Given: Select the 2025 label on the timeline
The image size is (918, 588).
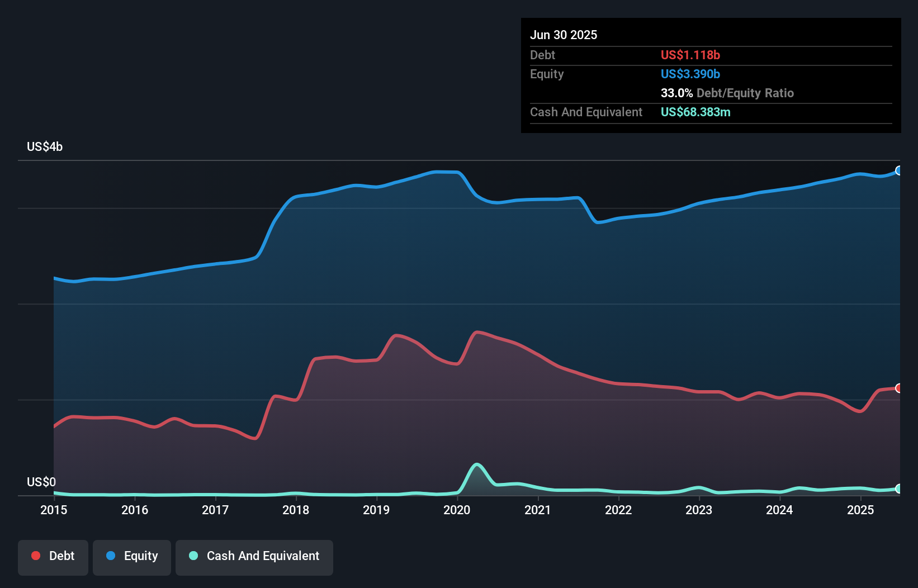Looking at the screenshot, I should 861,510.
